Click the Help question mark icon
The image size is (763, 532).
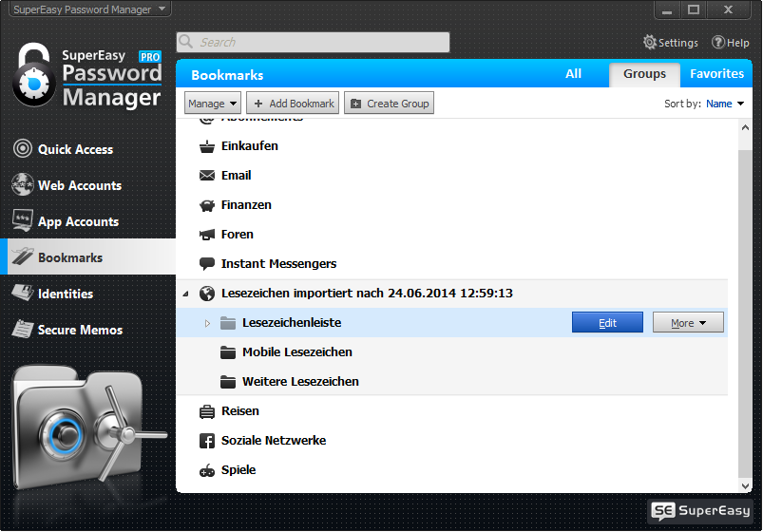pos(718,43)
